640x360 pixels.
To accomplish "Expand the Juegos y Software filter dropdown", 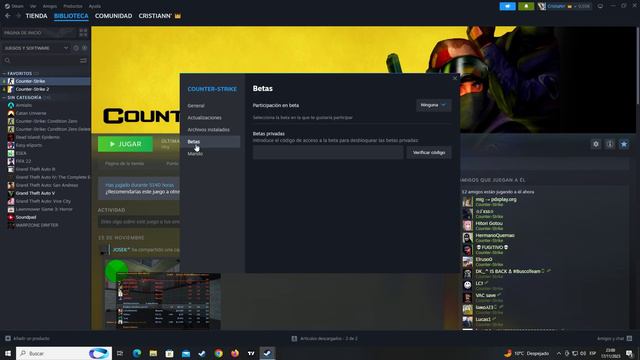I will (36, 48).
